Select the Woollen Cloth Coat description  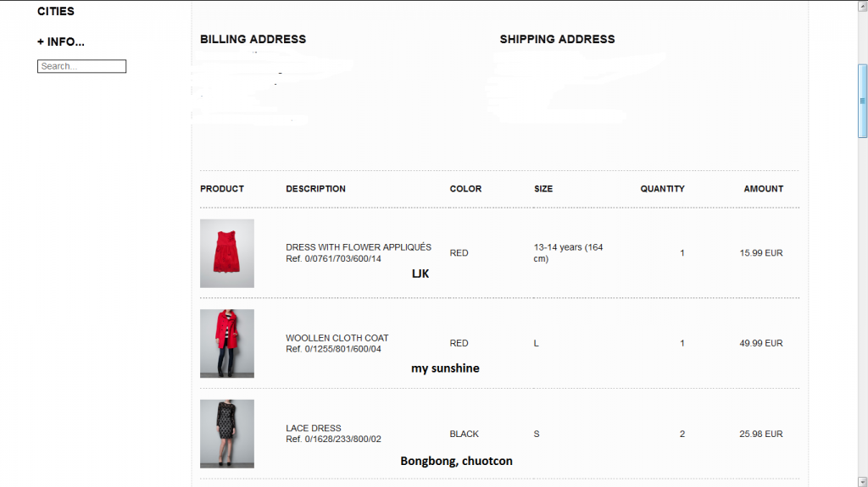point(337,338)
